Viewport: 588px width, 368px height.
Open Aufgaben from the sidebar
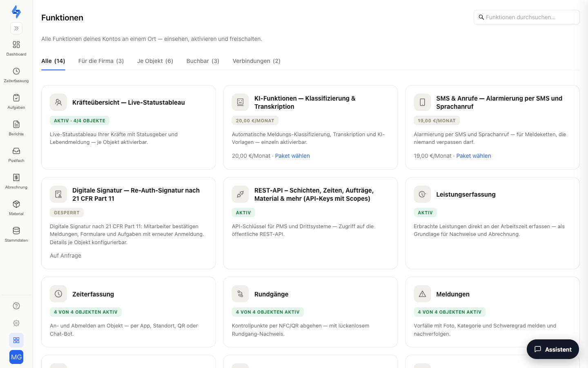[x=16, y=101]
